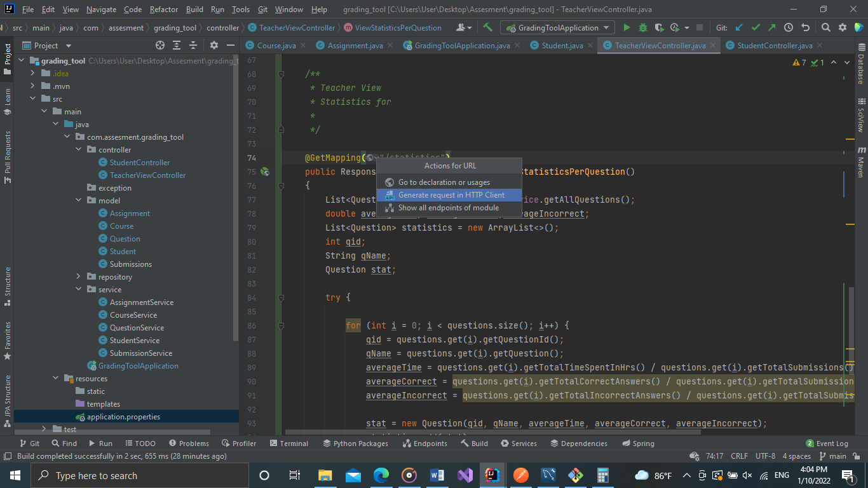Commit changes with the green checkmark icon
868x488 pixels.
click(x=756, y=27)
